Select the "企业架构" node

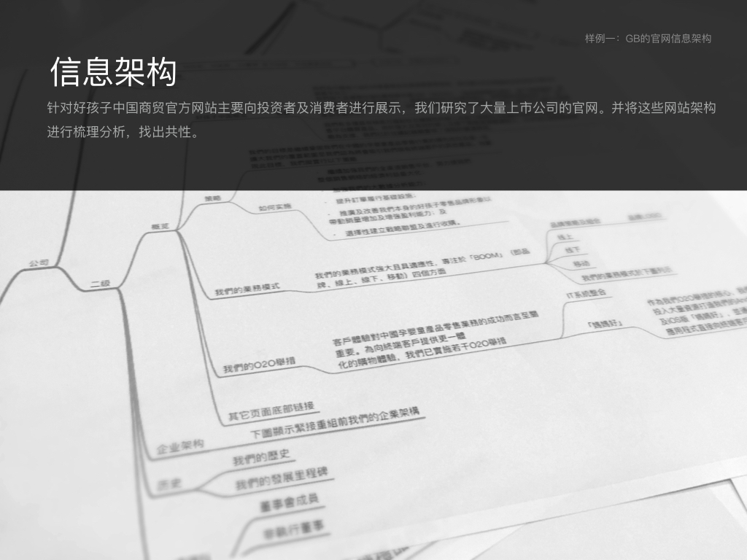[x=180, y=446]
